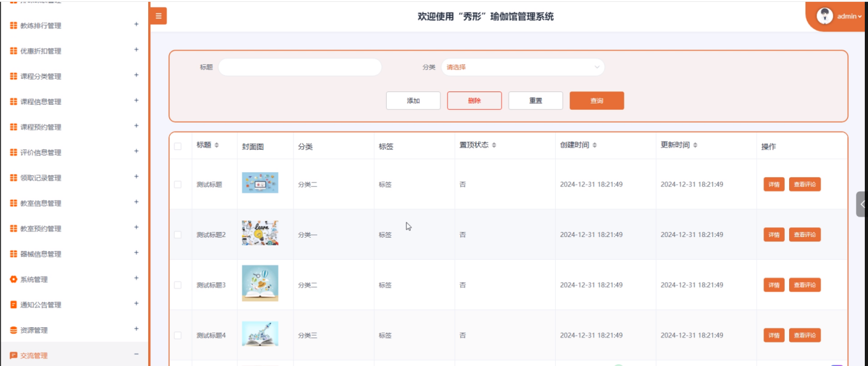Click the 器械信息管理 grid icon
This screenshot has width=868, height=366.
click(x=13, y=254)
